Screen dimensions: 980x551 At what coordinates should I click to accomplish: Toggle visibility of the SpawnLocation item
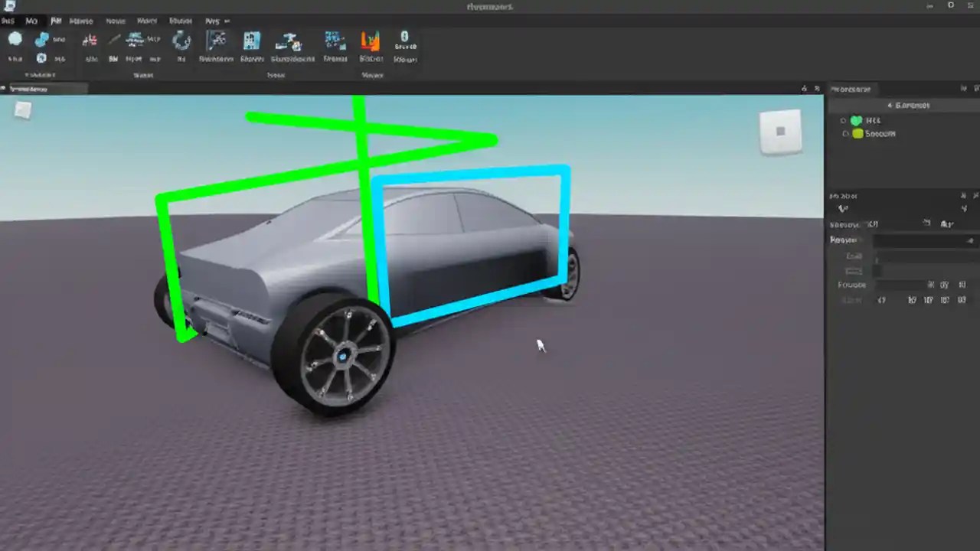tap(844, 133)
